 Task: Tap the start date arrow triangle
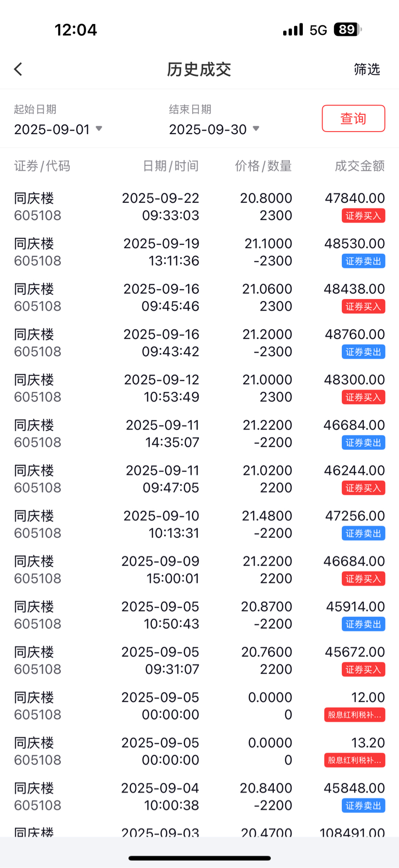[99, 128]
